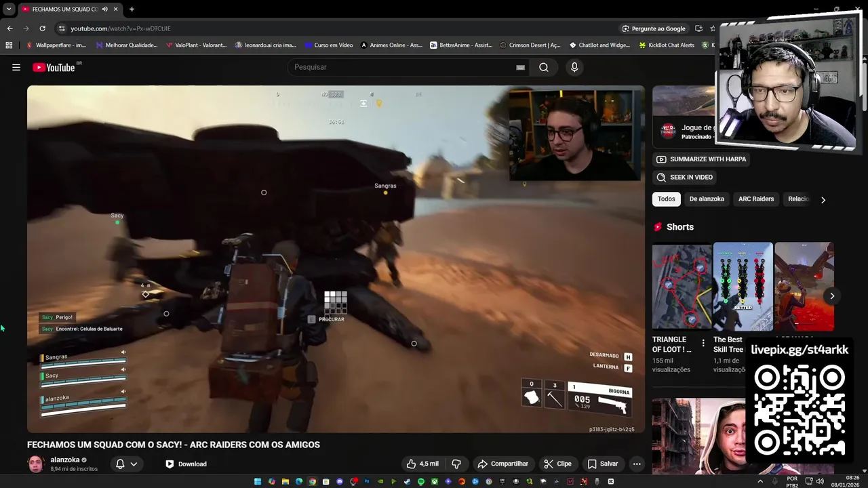Expand notification options chevron beside bell
868x488 pixels.
tap(134, 464)
